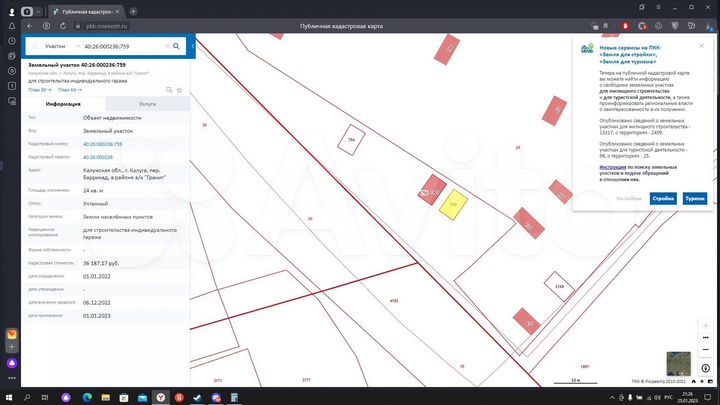Screen dimensions: 720x405
Task: Click the Yandex ID icon beside back arrow
Action: pos(46,26)
